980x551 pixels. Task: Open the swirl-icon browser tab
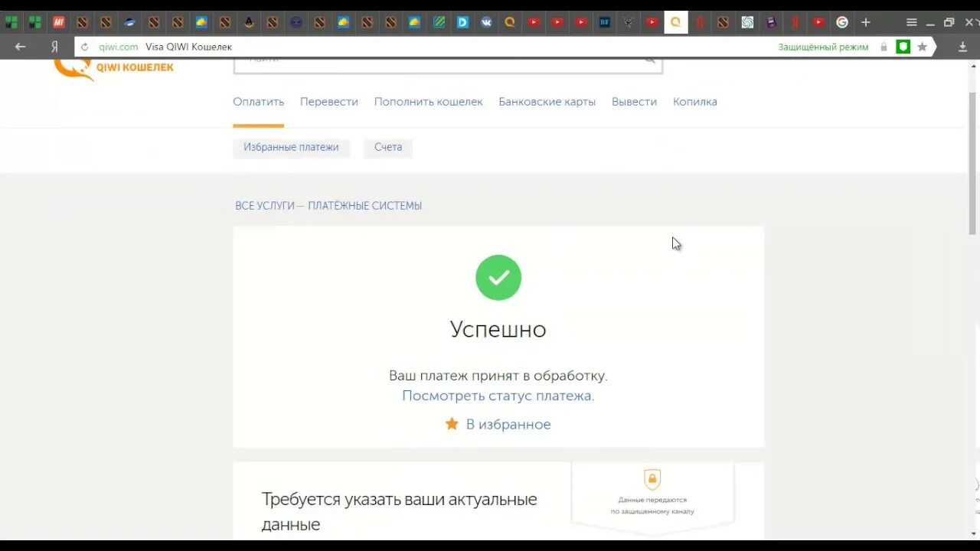point(747,22)
